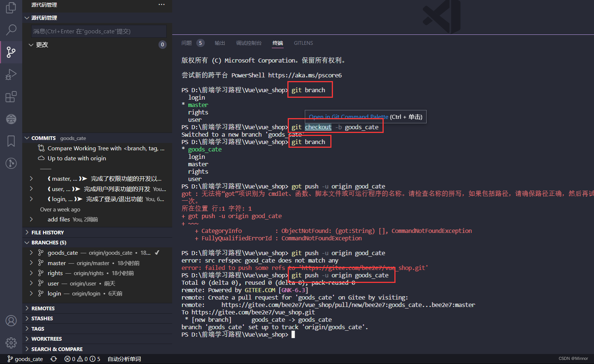Switch to the 输出 output tab
The image size is (594, 364).
pos(220,43)
